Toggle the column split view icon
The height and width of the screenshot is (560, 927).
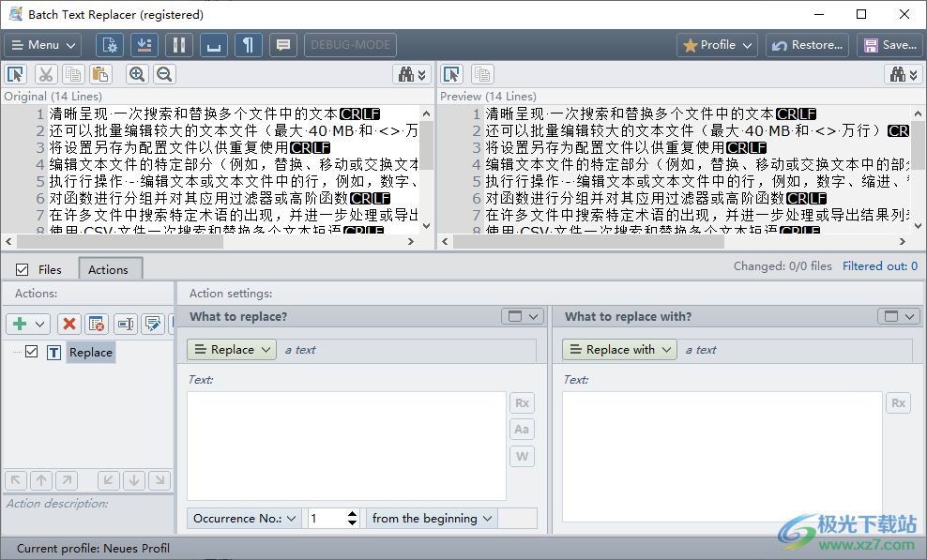[179, 45]
